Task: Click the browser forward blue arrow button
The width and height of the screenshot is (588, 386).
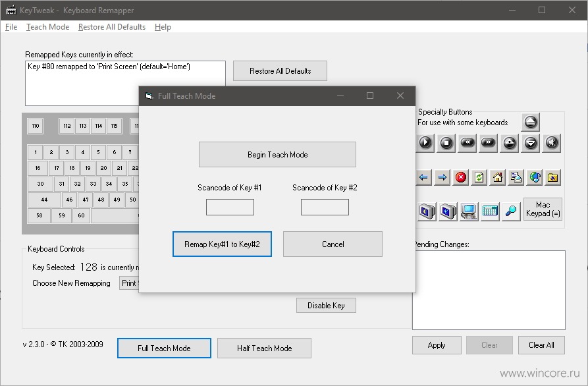Action: tap(442, 177)
